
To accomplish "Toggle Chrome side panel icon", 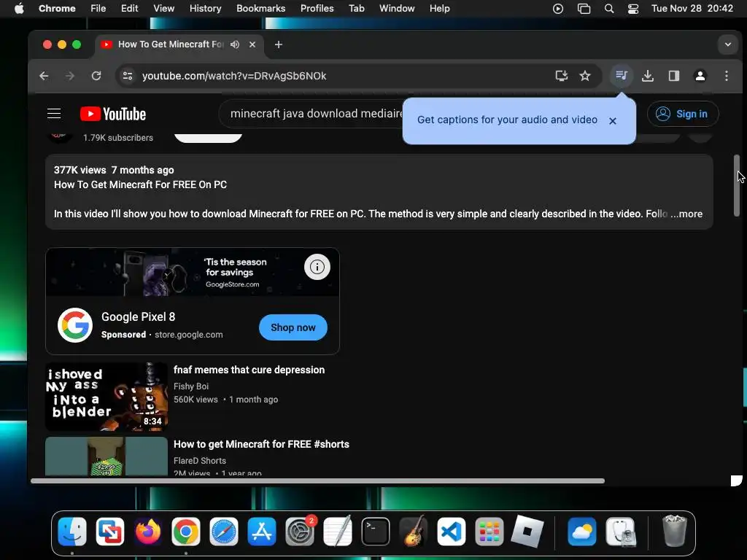I will click(x=673, y=76).
